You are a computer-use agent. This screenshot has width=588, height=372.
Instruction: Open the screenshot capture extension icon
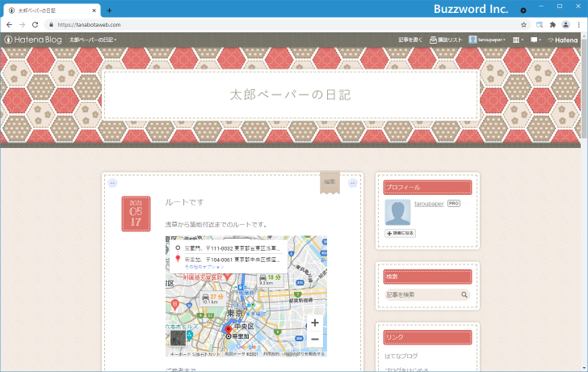[540, 25]
